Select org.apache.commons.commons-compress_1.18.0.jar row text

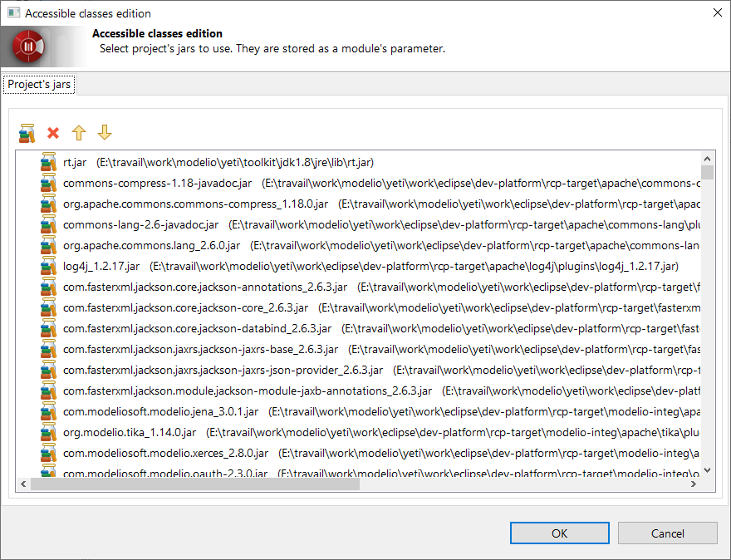click(x=381, y=204)
